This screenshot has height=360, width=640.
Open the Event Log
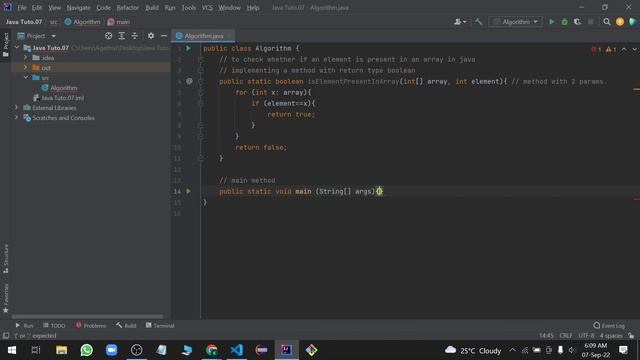[x=609, y=325]
